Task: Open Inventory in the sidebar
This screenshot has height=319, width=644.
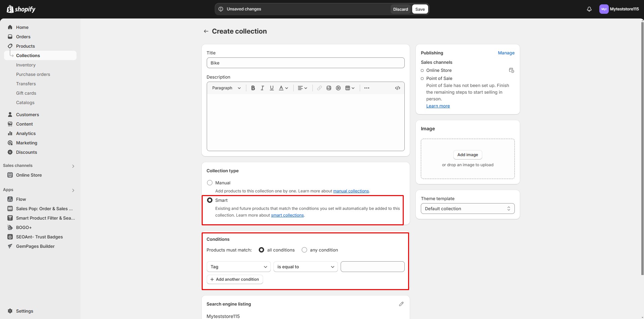Action: tap(26, 65)
